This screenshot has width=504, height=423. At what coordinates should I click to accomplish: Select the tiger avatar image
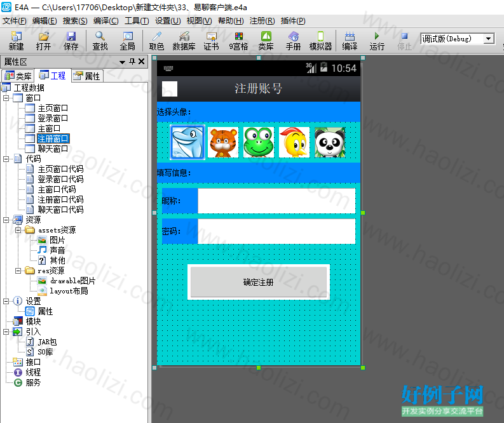pyautogui.click(x=223, y=142)
